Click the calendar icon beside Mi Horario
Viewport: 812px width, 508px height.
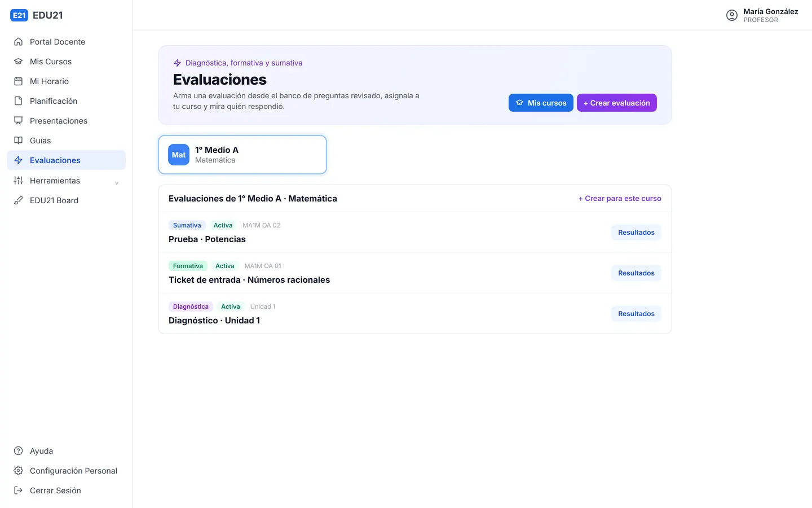tap(19, 81)
